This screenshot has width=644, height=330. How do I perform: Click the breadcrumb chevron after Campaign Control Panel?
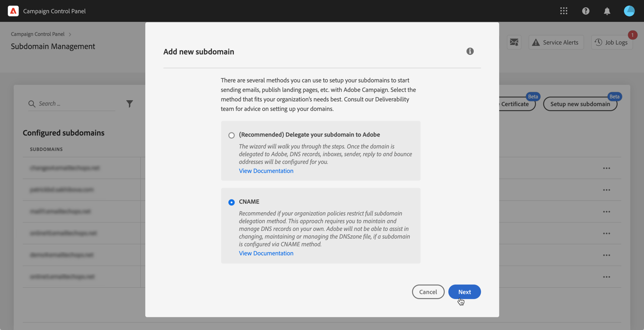pos(70,34)
